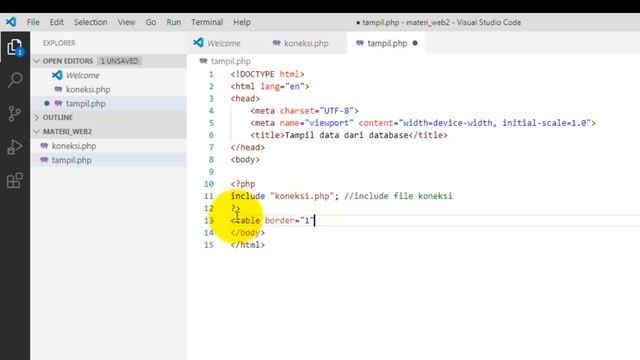Viewport: 640px width, 360px height.
Task: Click the meta charset="UTF-8" line
Action: 304,111
